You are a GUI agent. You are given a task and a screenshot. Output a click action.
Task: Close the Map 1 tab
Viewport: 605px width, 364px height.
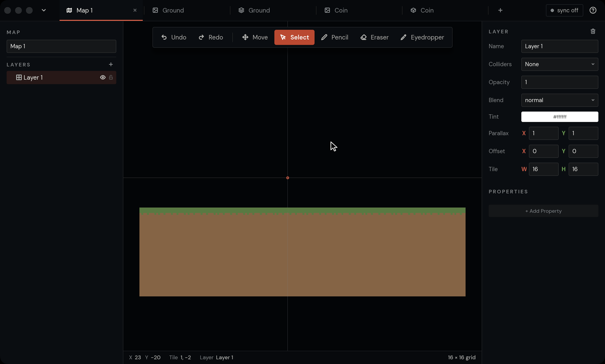pyautogui.click(x=135, y=10)
